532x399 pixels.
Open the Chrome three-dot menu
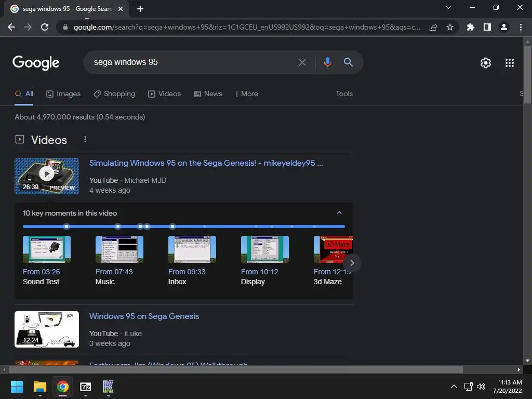pos(521,27)
